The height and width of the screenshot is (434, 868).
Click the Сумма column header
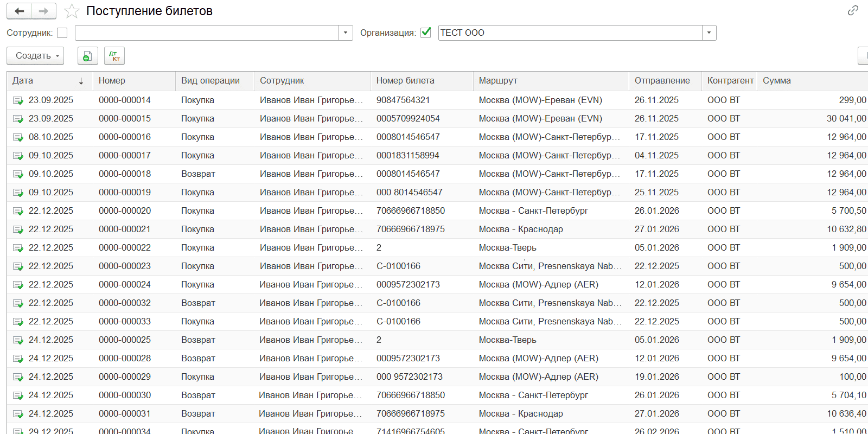(777, 81)
